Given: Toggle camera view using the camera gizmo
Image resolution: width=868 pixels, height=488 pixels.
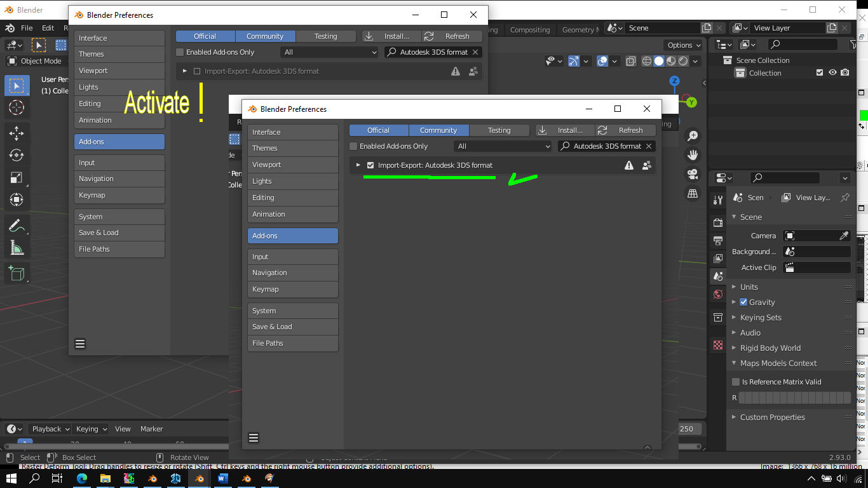Looking at the screenshot, I should point(693,174).
